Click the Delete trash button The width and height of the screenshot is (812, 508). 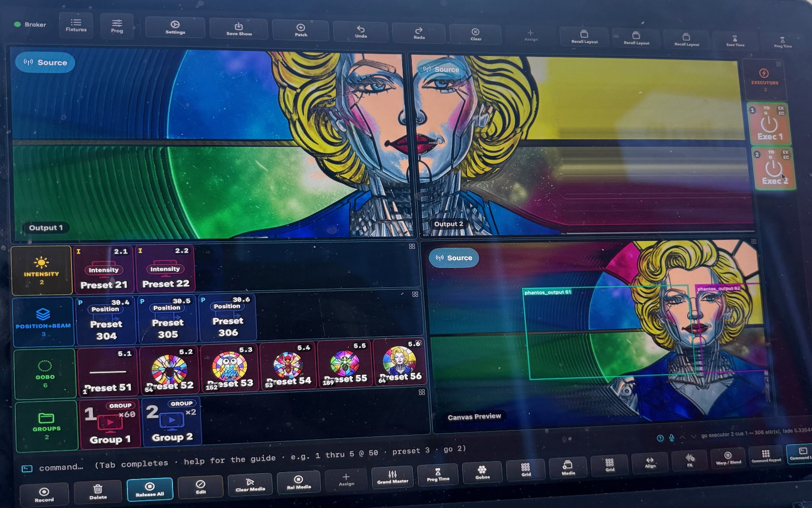(98, 492)
